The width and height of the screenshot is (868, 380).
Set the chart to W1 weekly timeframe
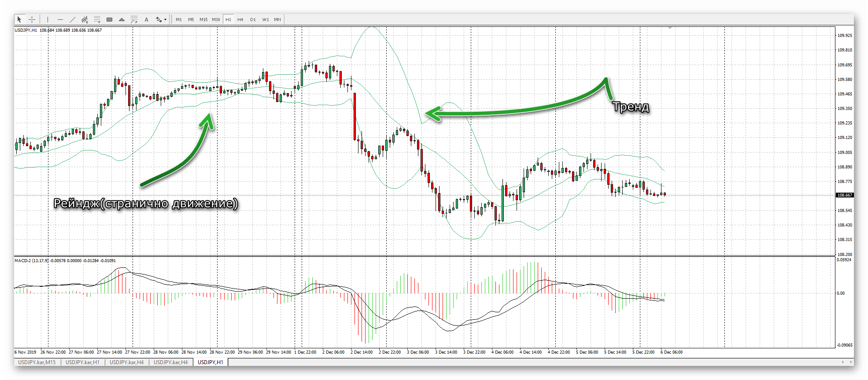[266, 19]
